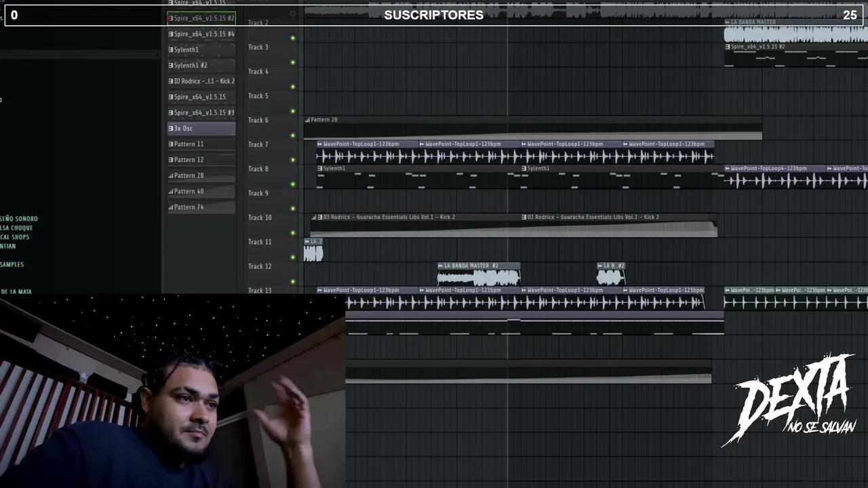868x488 pixels.
Task: Choose Sylenth1 pattern in the picker
Action: click(x=201, y=49)
